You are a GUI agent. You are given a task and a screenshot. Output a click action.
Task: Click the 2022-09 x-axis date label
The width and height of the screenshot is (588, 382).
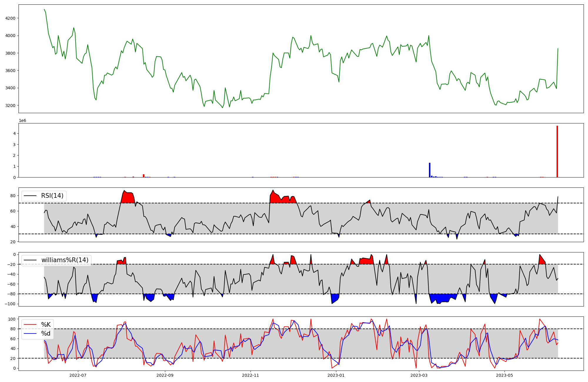165,375
